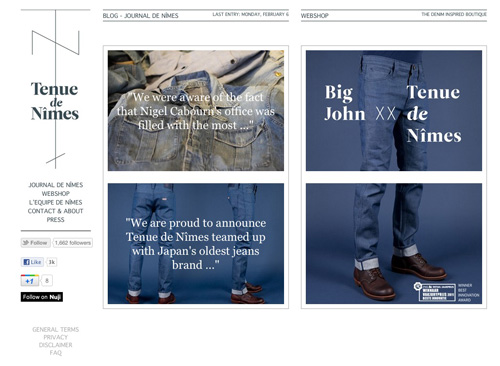
Task: Open the jeans and boots webshop image
Action: tap(394, 244)
